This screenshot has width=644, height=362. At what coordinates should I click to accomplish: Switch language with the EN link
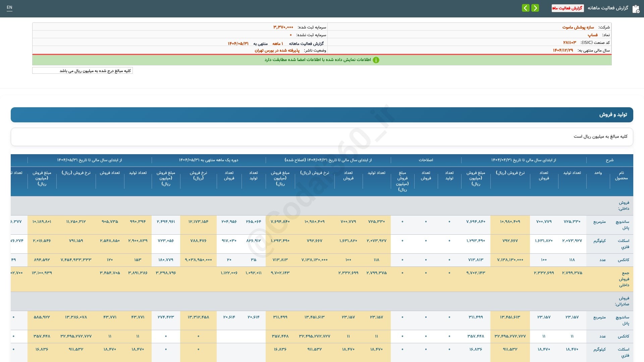tap(9, 7)
